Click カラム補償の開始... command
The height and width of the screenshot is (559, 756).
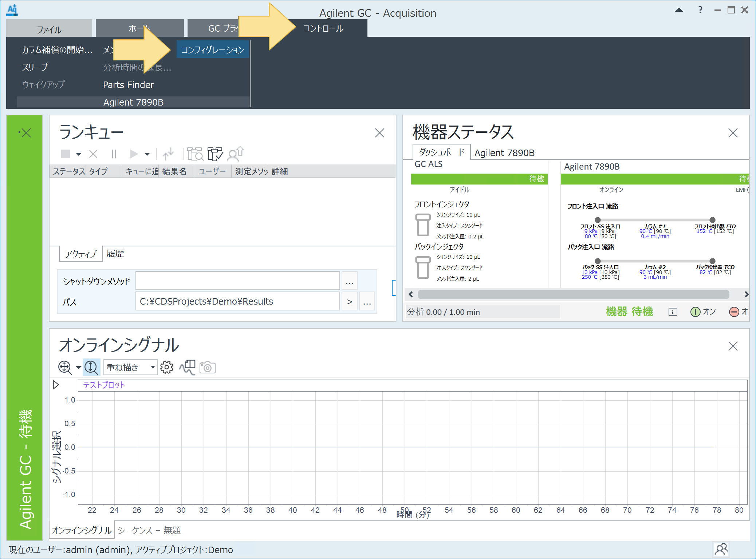57,50
